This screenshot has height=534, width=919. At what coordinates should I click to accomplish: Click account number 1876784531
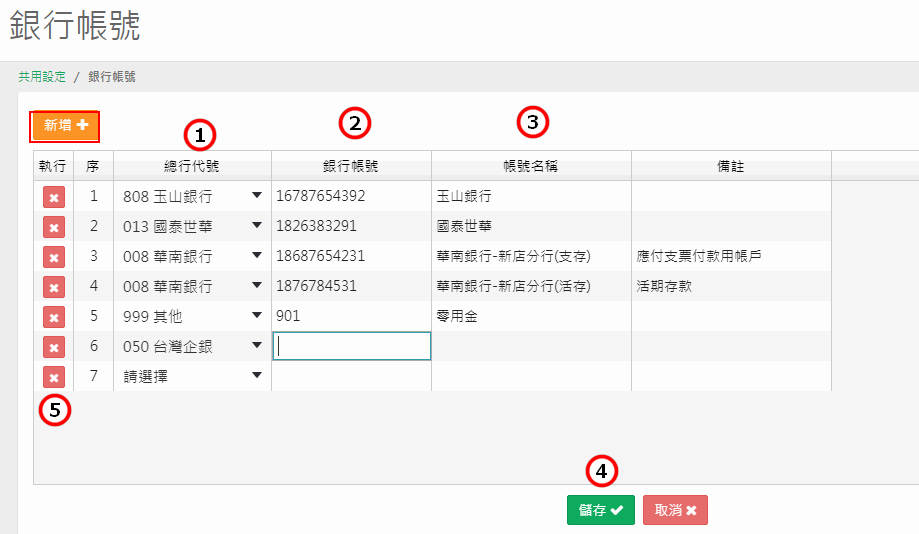pos(316,285)
